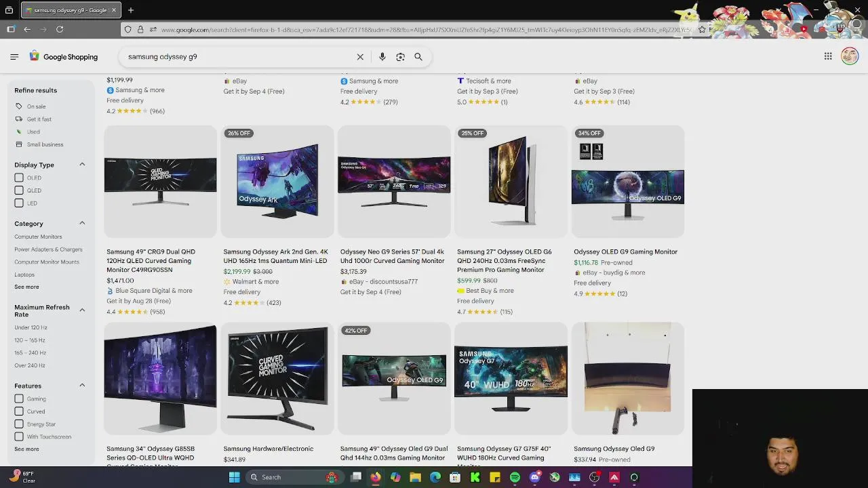Choose Power Adapters & Chargers category

[48, 249]
